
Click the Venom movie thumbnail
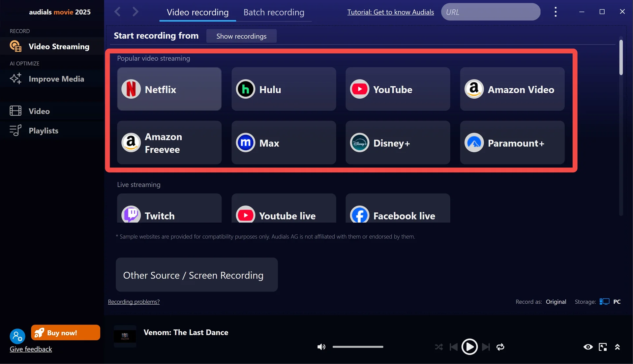click(x=125, y=336)
